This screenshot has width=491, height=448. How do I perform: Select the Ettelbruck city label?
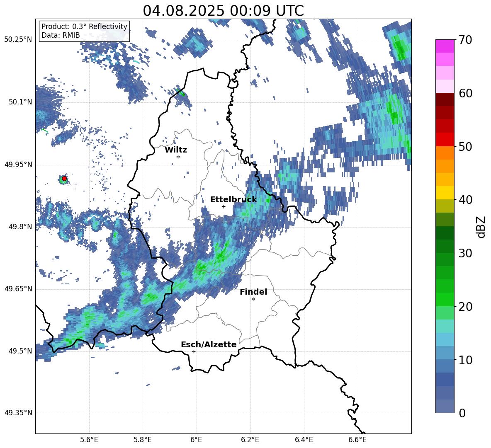pyautogui.click(x=233, y=200)
